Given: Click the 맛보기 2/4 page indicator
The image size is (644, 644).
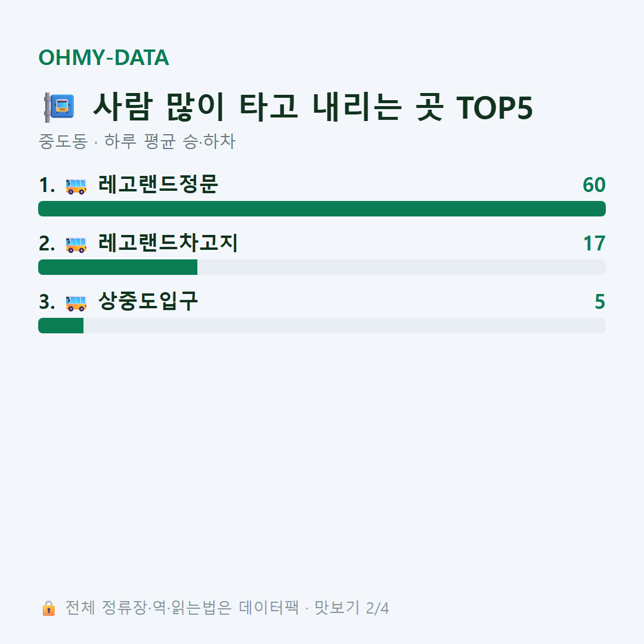Looking at the screenshot, I should click(x=352, y=608).
